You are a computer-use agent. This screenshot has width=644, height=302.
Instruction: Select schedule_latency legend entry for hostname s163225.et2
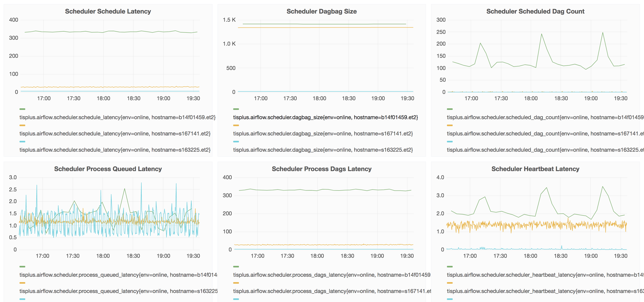[x=115, y=150]
